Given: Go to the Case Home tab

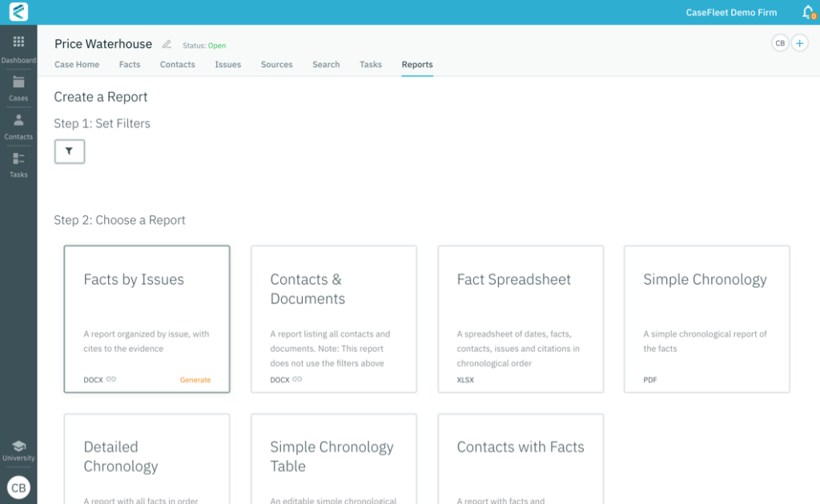Looking at the screenshot, I should pyautogui.click(x=77, y=65).
